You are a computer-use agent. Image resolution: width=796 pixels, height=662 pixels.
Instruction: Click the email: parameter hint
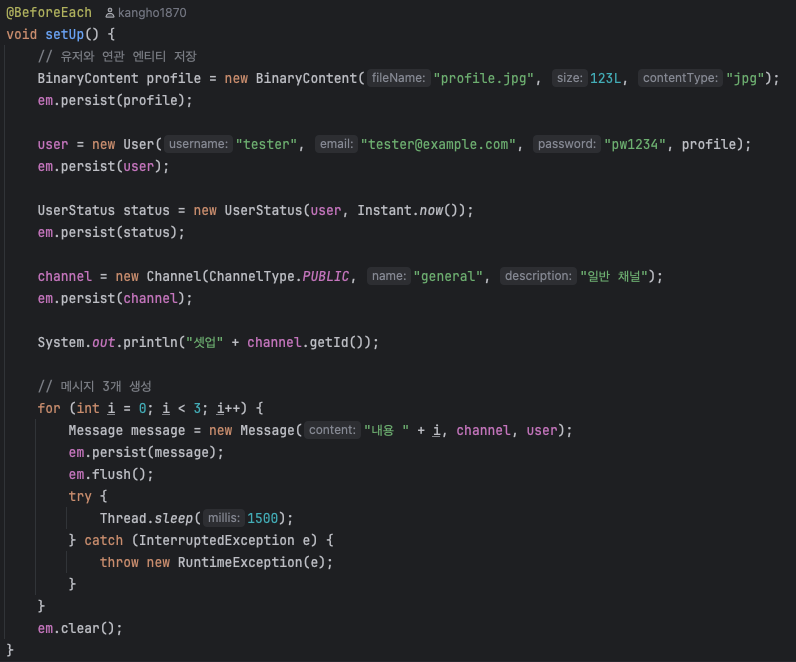tap(336, 144)
